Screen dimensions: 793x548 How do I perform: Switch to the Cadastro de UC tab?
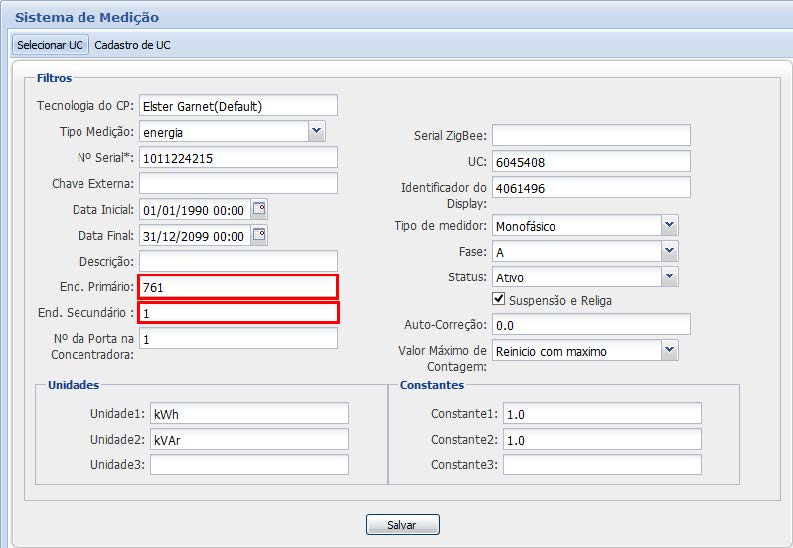coord(132,45)
